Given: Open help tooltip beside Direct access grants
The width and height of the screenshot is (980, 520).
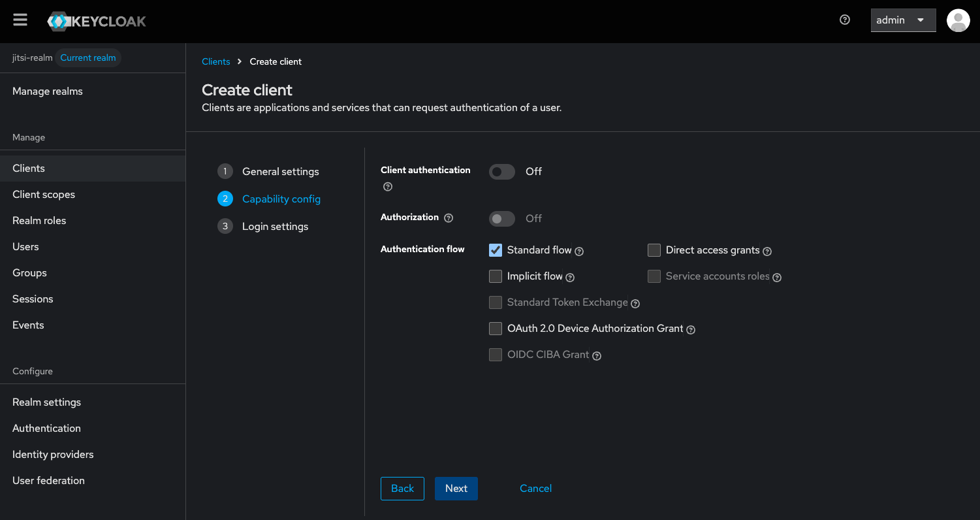Looking at the screenshot, I should [x=767, y=251].
